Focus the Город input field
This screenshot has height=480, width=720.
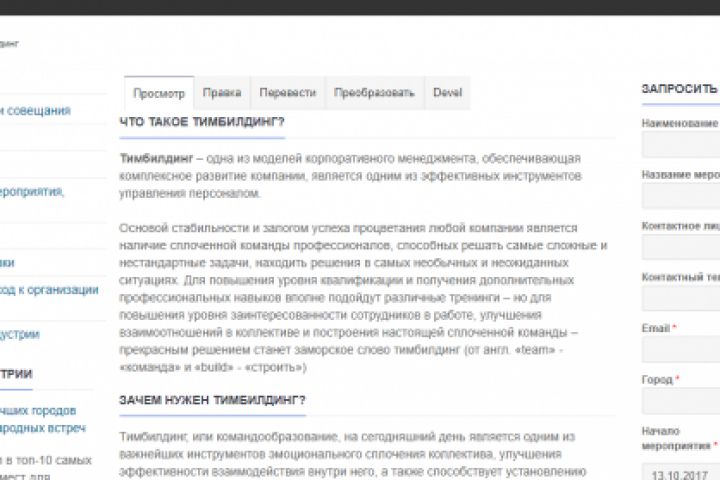[x=681, y=401]
